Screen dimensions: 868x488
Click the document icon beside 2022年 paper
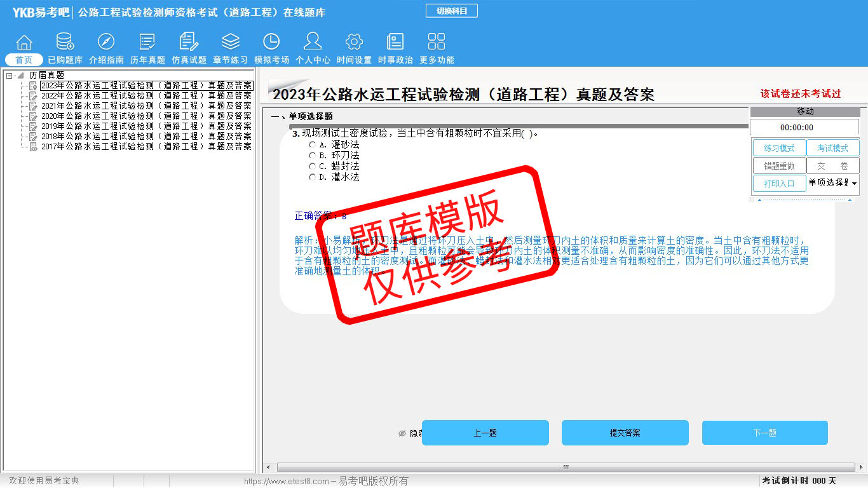pos(33,96)
